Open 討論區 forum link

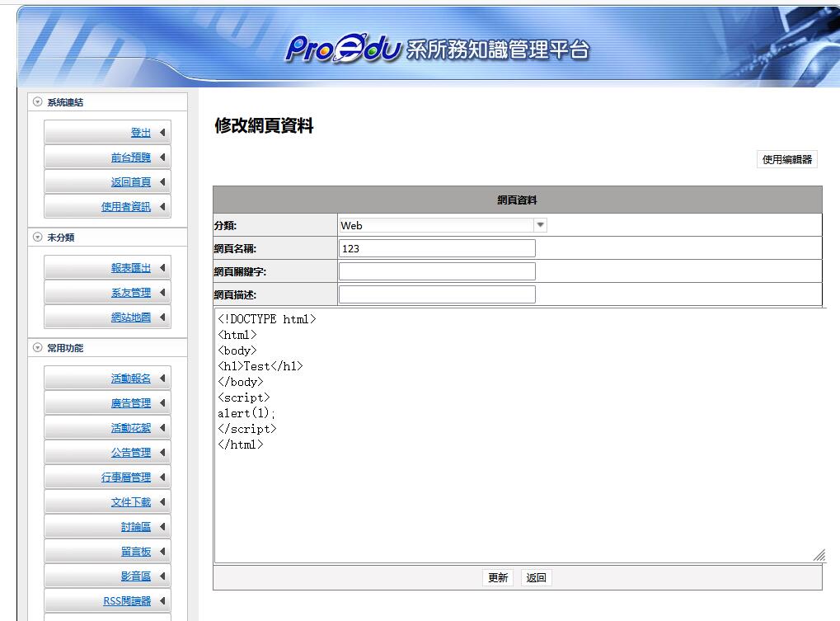pyautogui.click(x=136, y=527)
